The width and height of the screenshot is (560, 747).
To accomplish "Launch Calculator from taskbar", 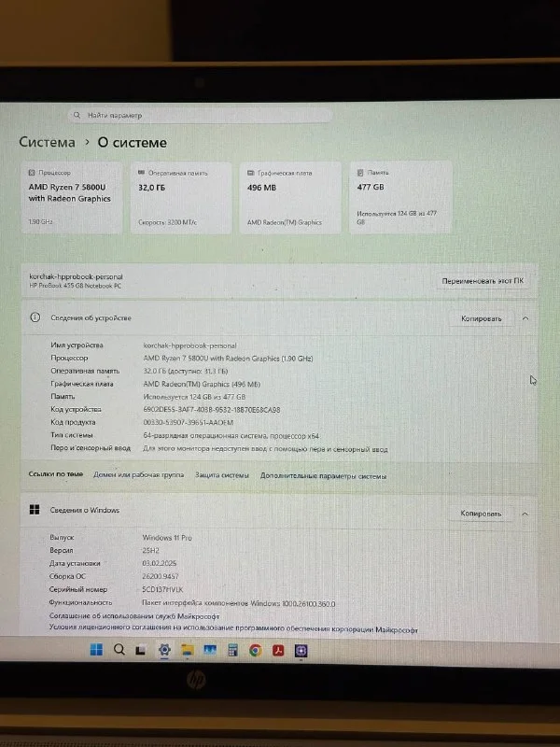I will coord(232,650).
